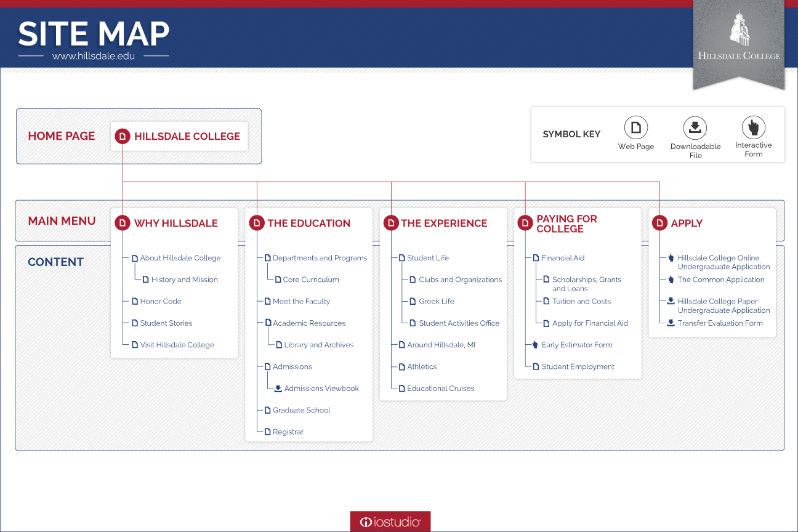Click the page icon beside Honor Code
This screenshot has width=798, height=532.
[x=135, y=301]
